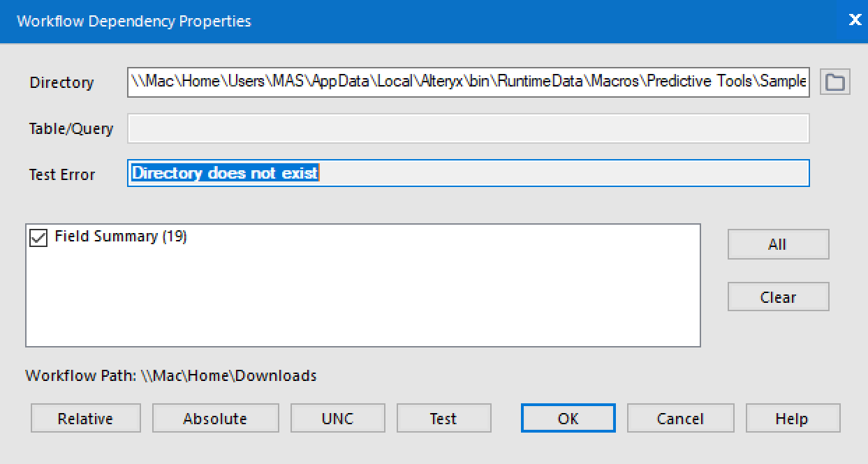This screenshot has width=868, height=464.
Task: Convert the path to UNC format
Action: (x=338, y=418)
